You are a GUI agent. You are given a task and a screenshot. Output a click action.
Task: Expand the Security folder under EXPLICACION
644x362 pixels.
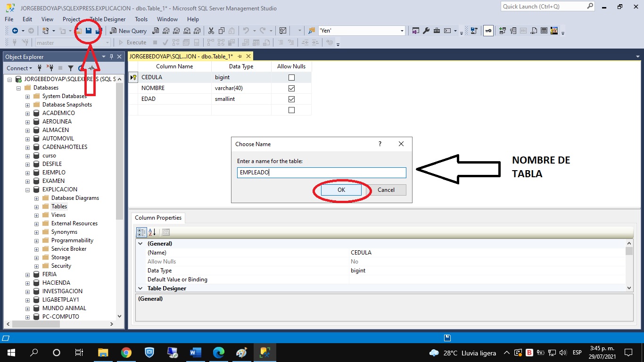pyautogui.click(x=37, y=266)
